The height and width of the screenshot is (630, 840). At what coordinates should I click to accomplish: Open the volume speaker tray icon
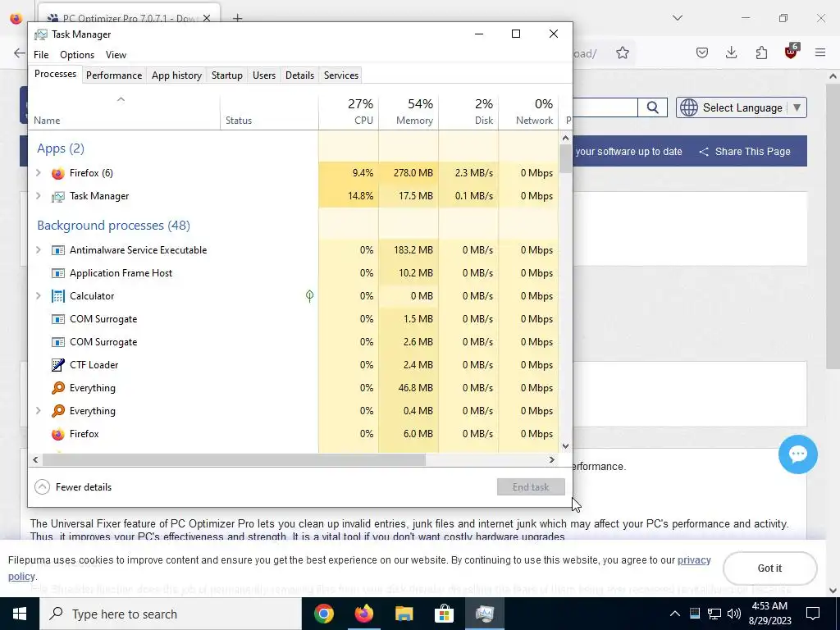coord(734,614)
